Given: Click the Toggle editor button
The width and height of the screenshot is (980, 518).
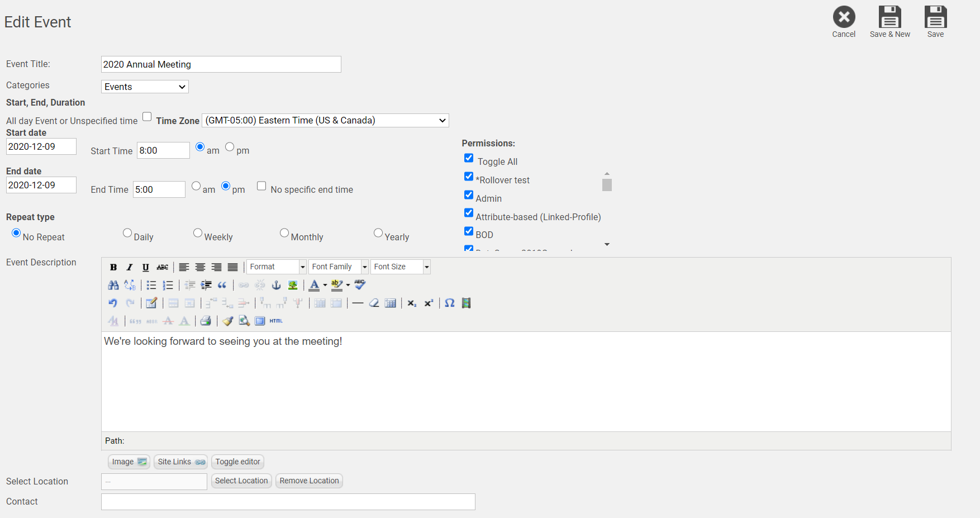Looking at the screenshot, I should [237, 462].
